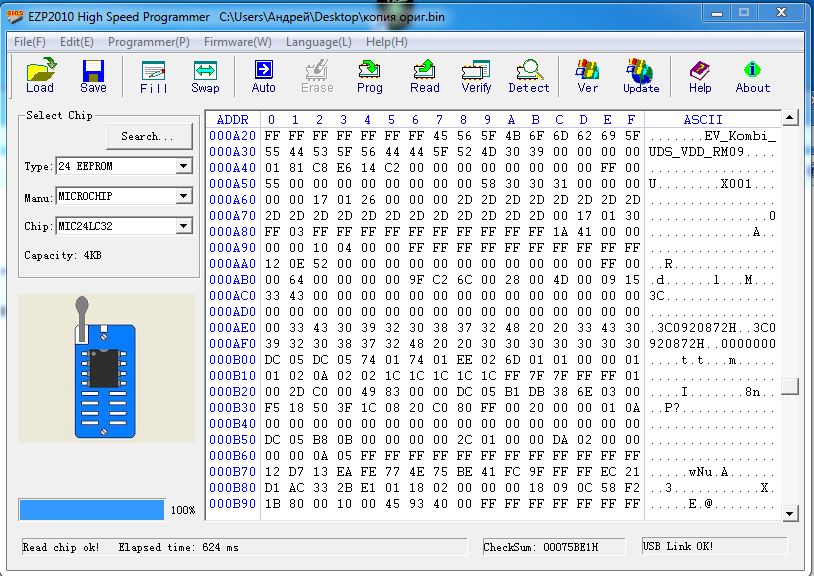The height and width of the screenshot is (576, 814).
Task: Click the Detect chip icon
Action: pos(528,75)
